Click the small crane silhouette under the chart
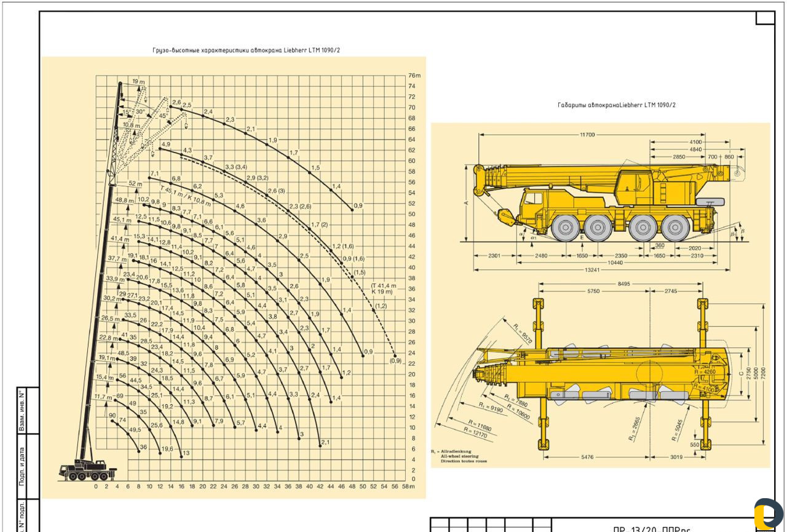Screen dimensions: 787x532 click(87, 470)
